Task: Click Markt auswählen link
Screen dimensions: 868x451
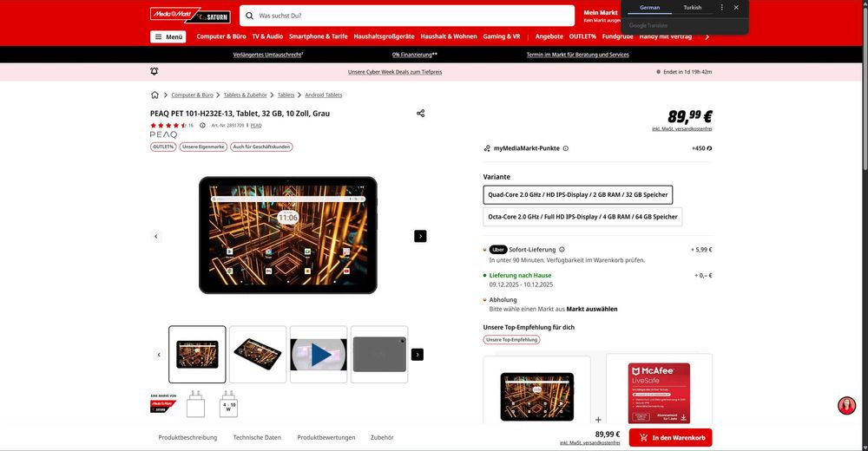Action: (x=592, y=310)
